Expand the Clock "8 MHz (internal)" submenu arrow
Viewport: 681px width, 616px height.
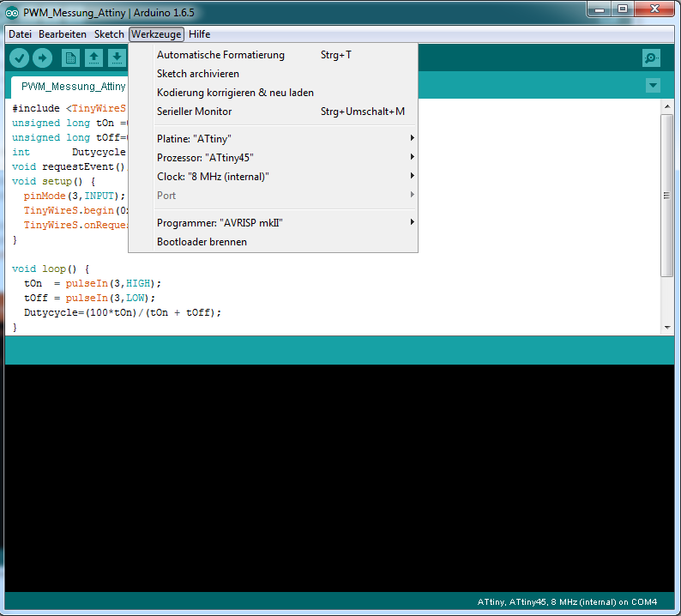click(412, 176)
